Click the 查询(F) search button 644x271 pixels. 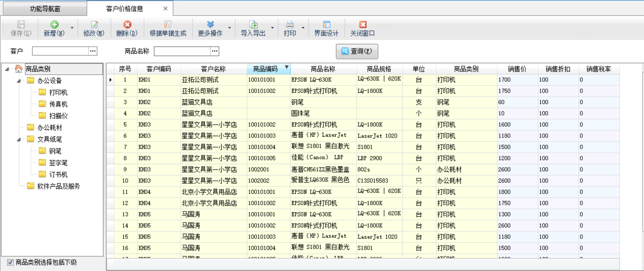(x=357, y=51)
